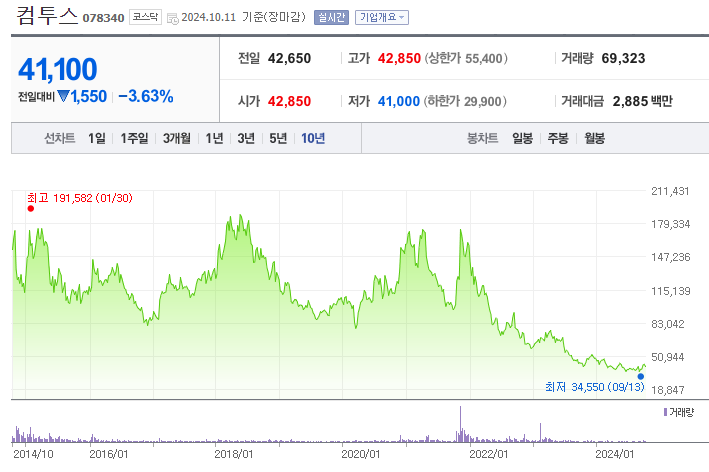Image resolution: width=709 pixels, height=472 pixels.
Task: Click the 실시간 real-time button
Action: pos(331,17)
